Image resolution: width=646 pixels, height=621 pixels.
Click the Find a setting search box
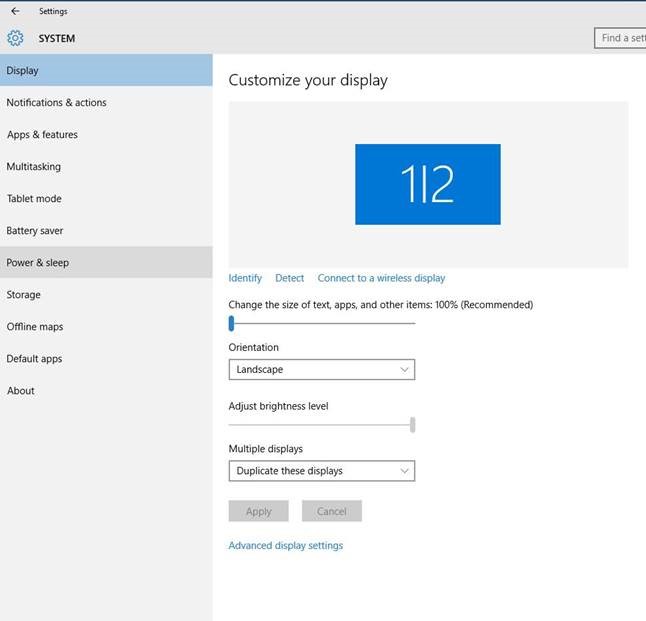[620, 38]
